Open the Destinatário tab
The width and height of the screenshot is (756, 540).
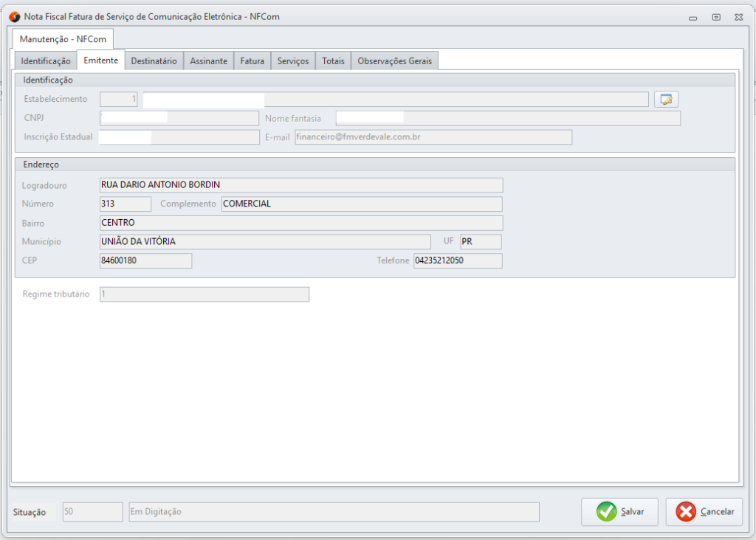pyautogui.click(x=154, y=61)
